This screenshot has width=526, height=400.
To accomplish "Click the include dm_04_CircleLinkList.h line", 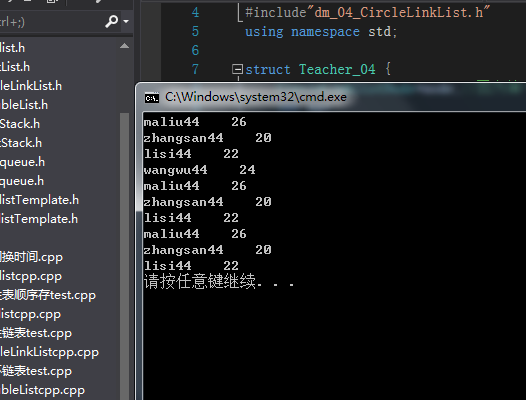I will (367, 13).
